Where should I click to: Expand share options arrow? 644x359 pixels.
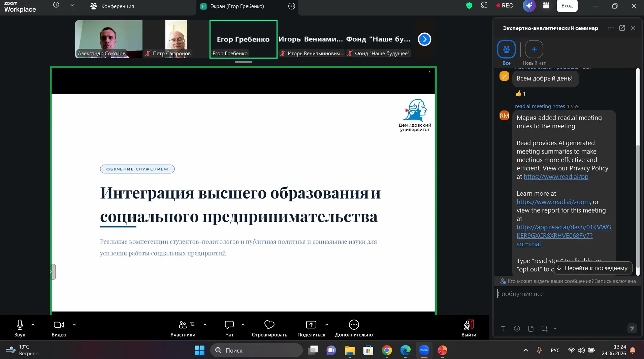coord(327,325)
